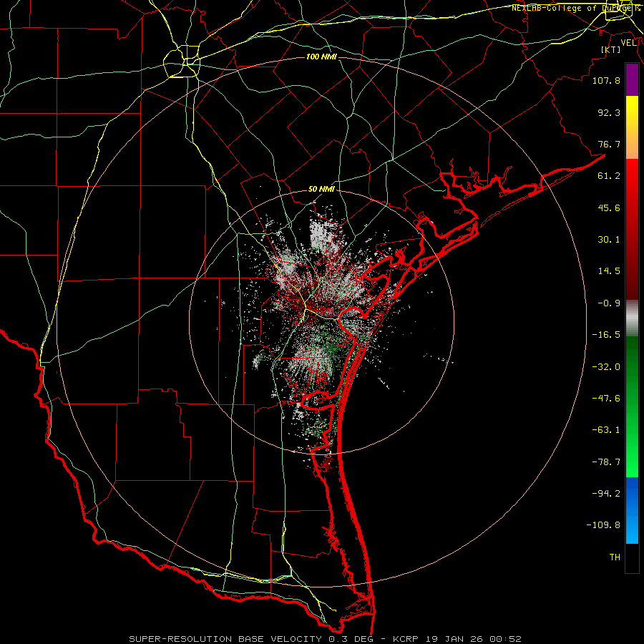Select the 92.3 velocity scale value
This screenshot has width=644, height=644.
(x=609, y=112)
